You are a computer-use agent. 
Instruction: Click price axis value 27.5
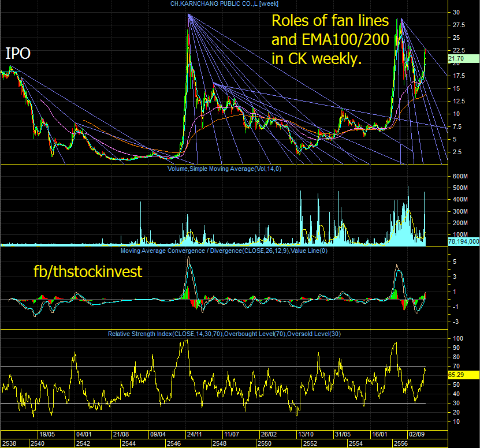click(x=459, y=25)
